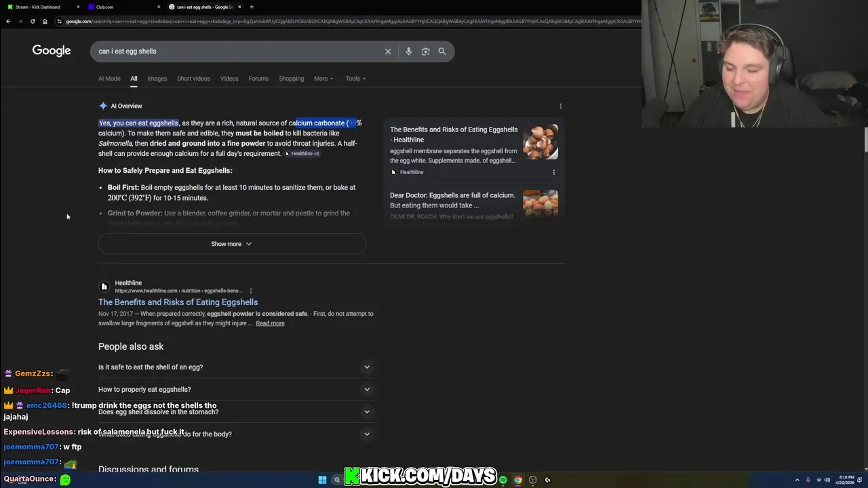Click the magnifying glass search icon
Image resolution: width=868 pixels, height=488 pixels.
pyautogui.click(x=442, y=52)
